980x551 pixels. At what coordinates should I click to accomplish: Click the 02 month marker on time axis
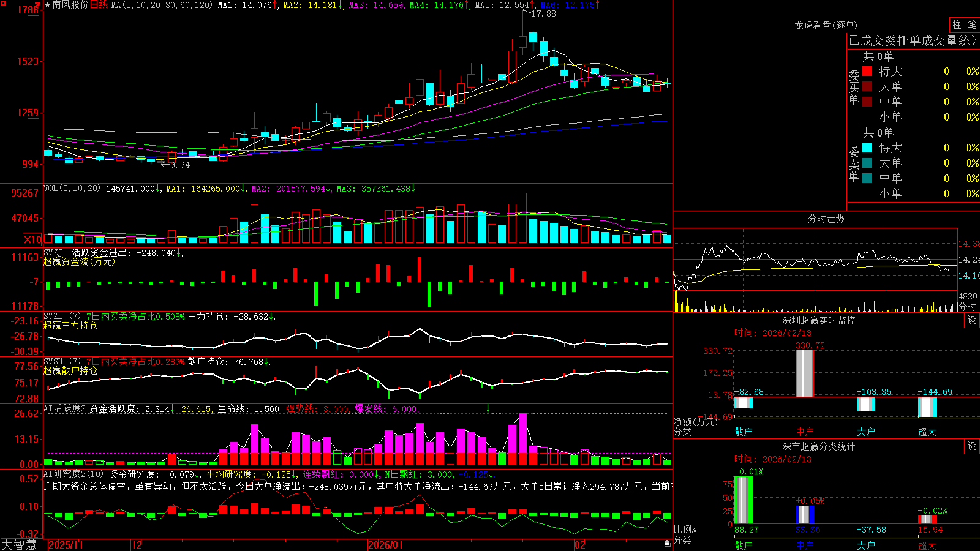coord(579,545)
